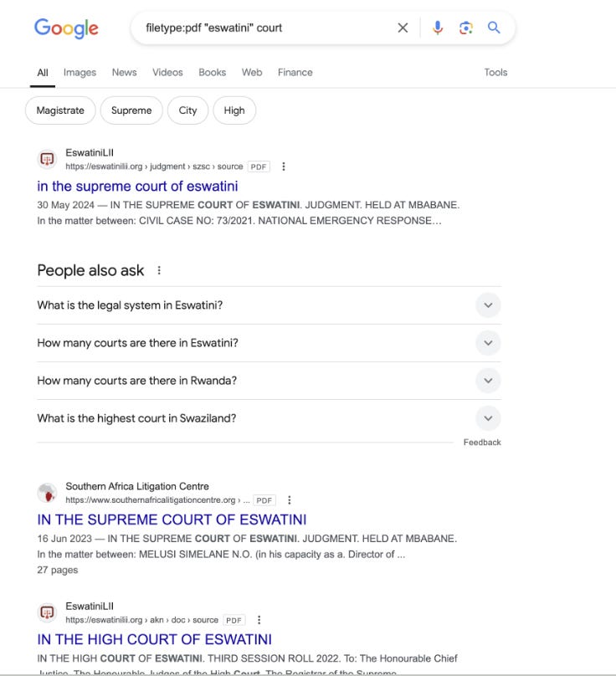Click the search magnifier icon
The image size is (616, 676).
point(494,27)
